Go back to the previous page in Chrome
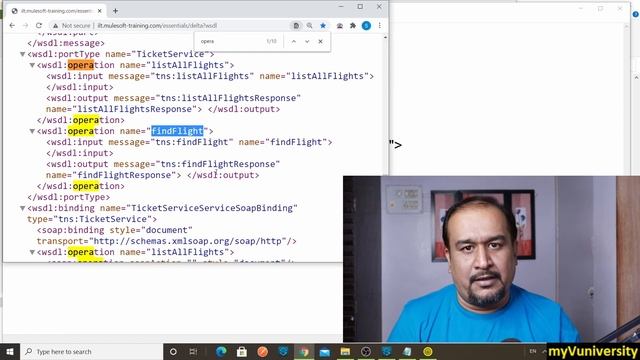The image size is (640, 360). tap(12, 25)
